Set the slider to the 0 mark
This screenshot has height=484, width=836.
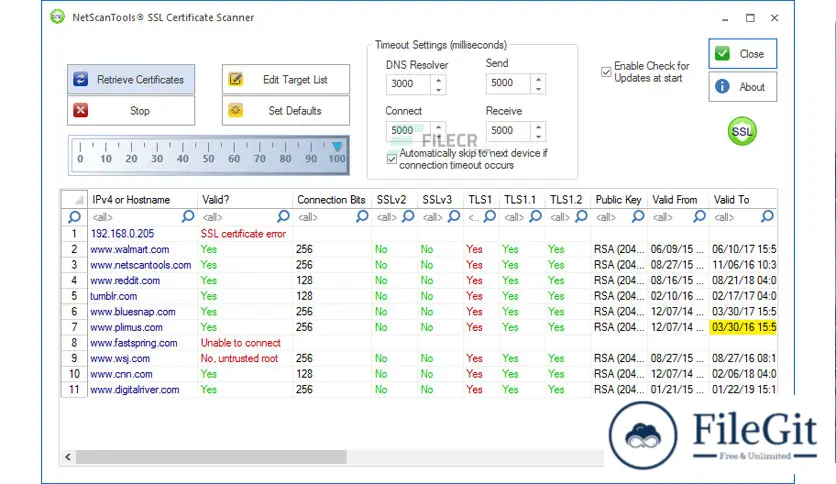pos(80,148)
